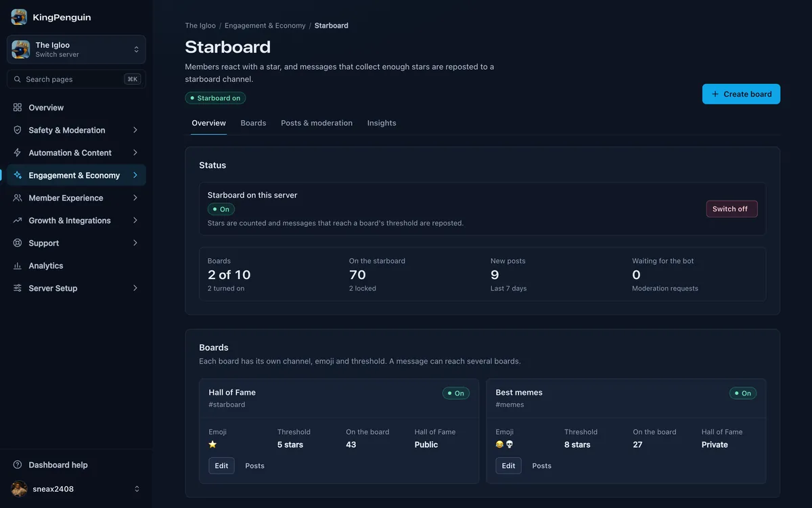Click the Member Experience people icon
Screen dimensions: 812x508
(x=18, y=198)
